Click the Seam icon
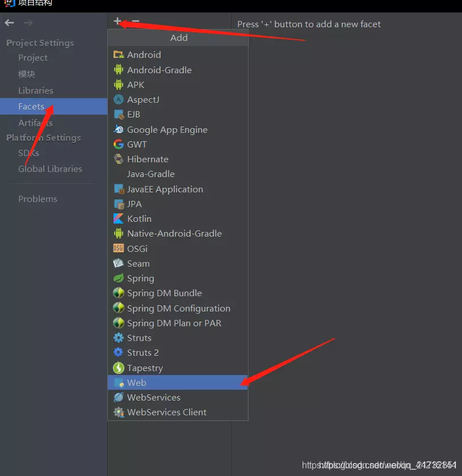 click(x=119, y=263)
